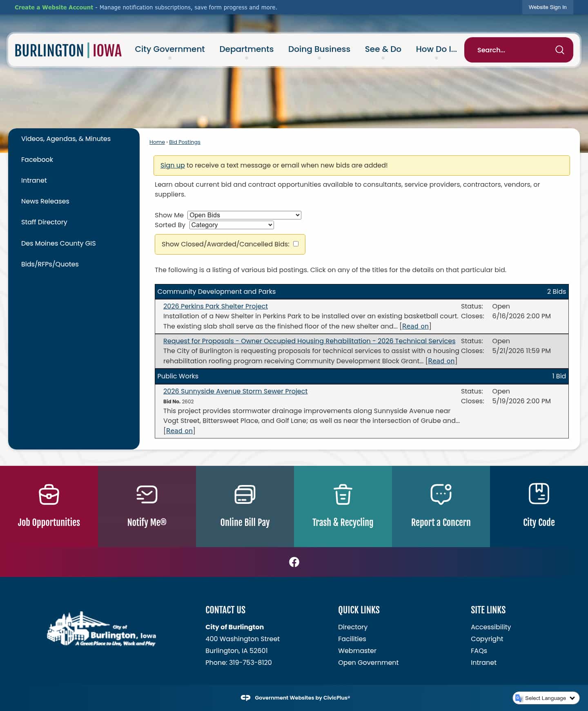Open the Intranet footer site link

[483, 662]
